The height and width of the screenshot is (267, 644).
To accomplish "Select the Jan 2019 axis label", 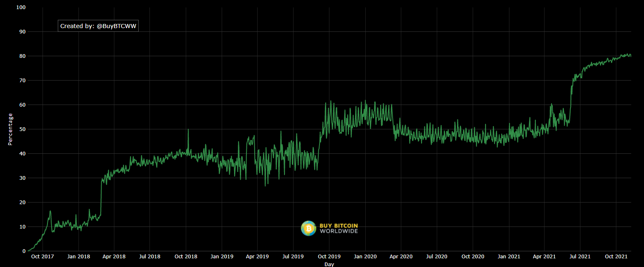I will point(222,257).
